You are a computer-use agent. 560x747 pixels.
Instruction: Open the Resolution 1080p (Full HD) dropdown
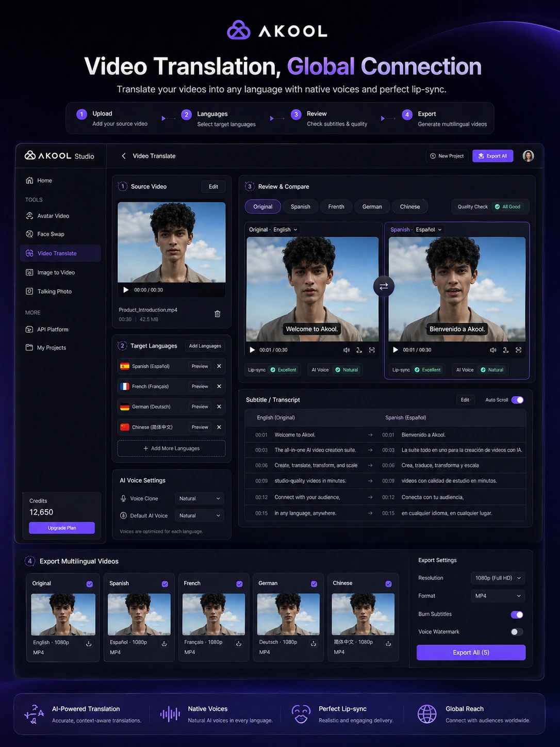coord(498,578)
